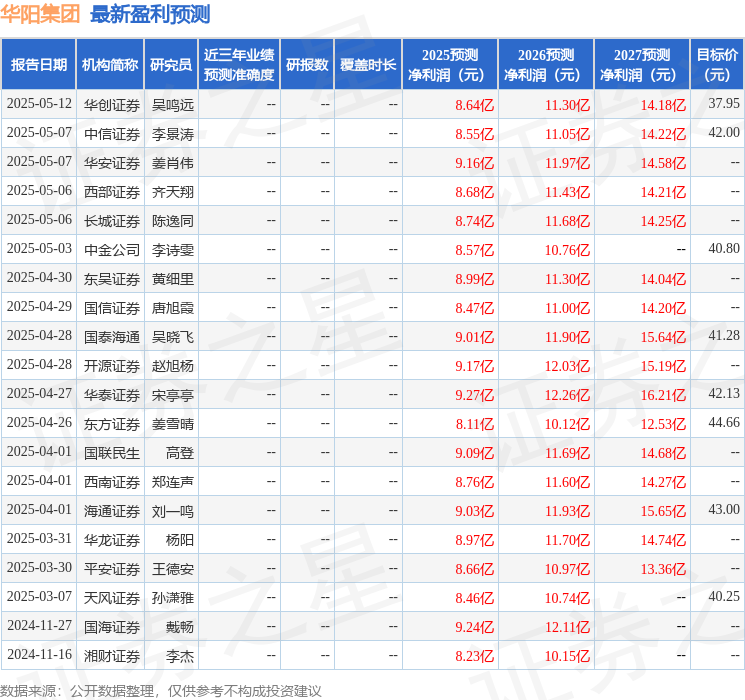This screenshot has width=745, height=700.
Task: Click researcher 李杰
Action: pos(180,656)
